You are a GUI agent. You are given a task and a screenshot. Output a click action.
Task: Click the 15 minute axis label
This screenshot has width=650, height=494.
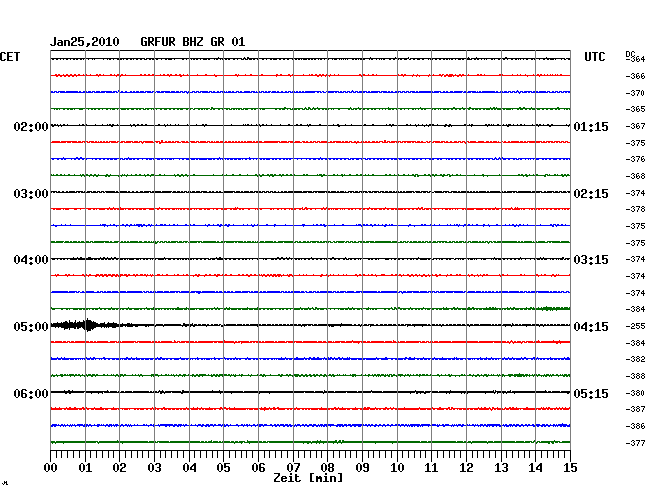(570, 467)
